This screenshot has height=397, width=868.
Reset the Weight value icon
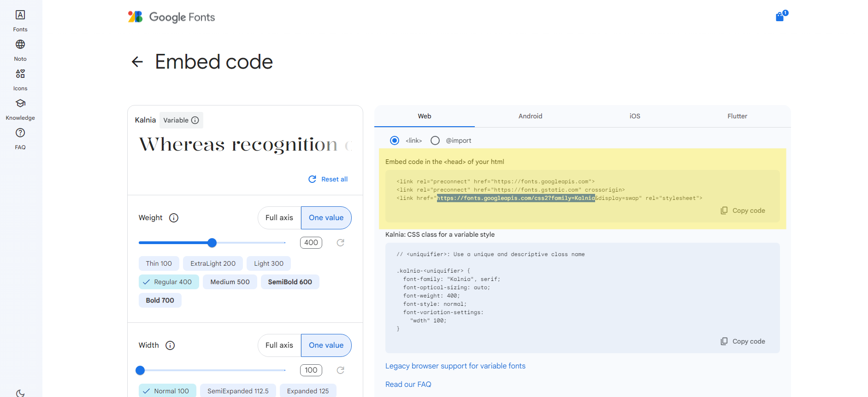point(341,243)
